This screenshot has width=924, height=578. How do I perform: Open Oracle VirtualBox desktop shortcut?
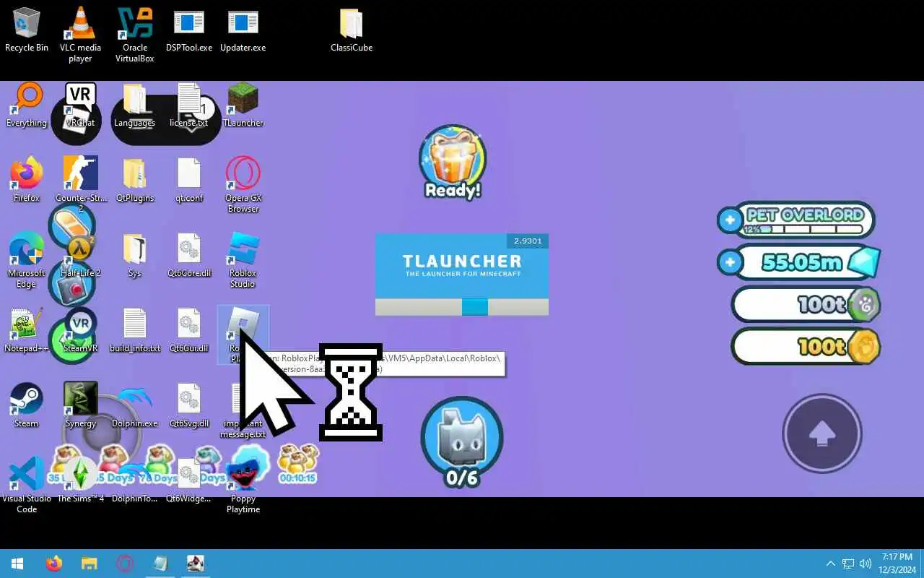[x=135, y=35]
